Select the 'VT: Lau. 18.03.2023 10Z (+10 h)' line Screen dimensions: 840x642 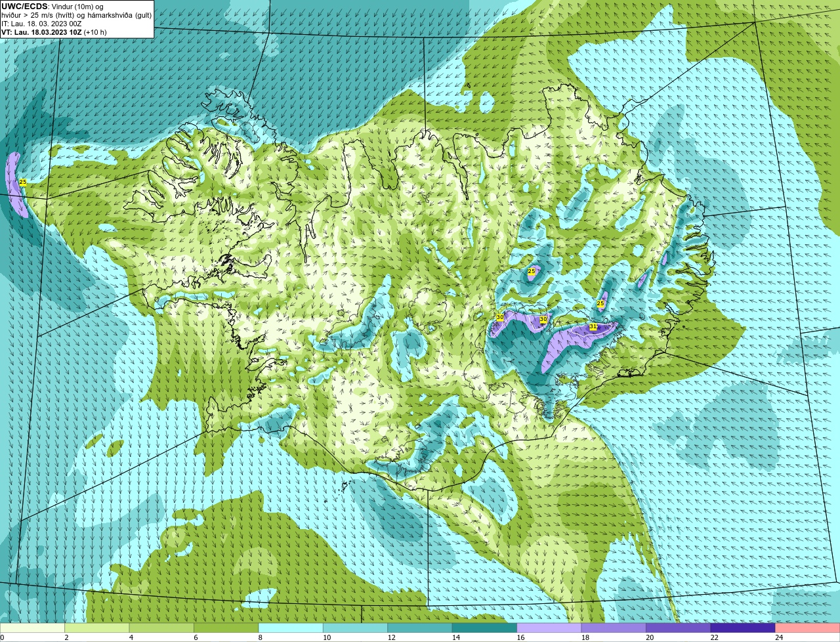coord(54,32)
